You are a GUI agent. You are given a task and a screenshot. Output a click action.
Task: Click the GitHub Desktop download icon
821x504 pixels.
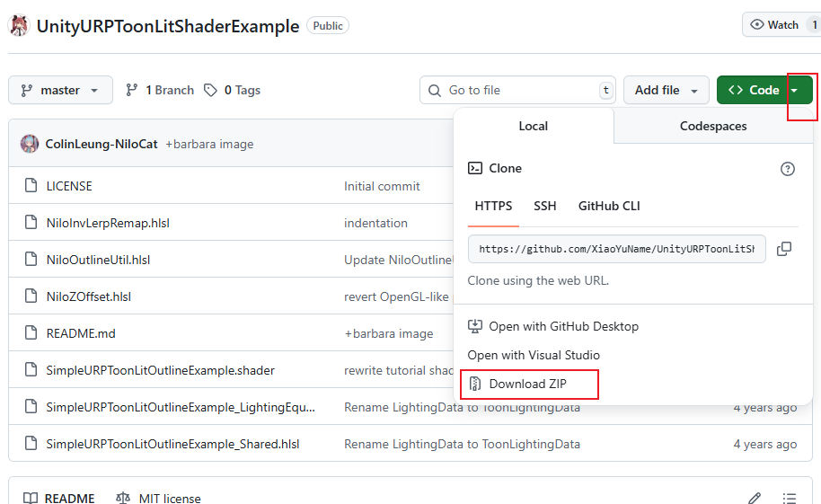coord(475,326)
